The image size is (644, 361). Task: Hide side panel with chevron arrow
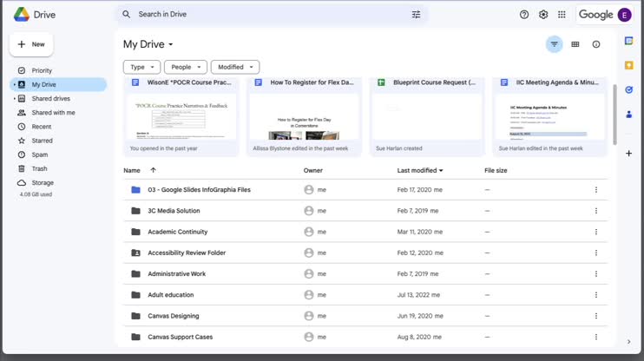(628, 342)
